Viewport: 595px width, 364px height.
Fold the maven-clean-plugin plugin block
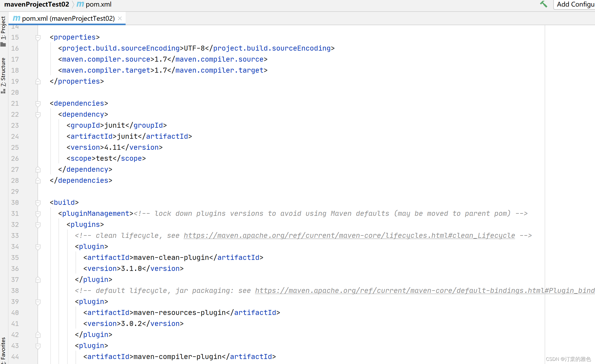coord(38,247)
